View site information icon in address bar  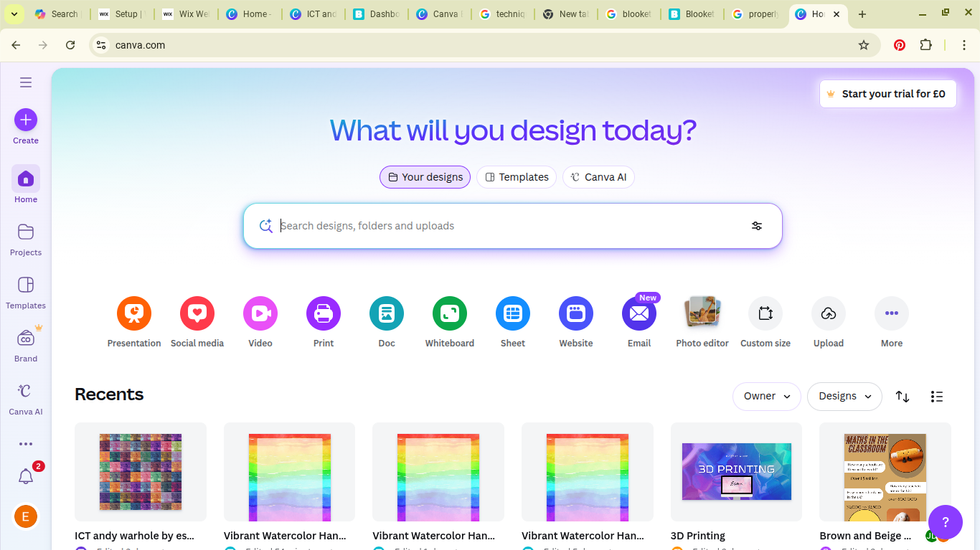tap(101, 45)
